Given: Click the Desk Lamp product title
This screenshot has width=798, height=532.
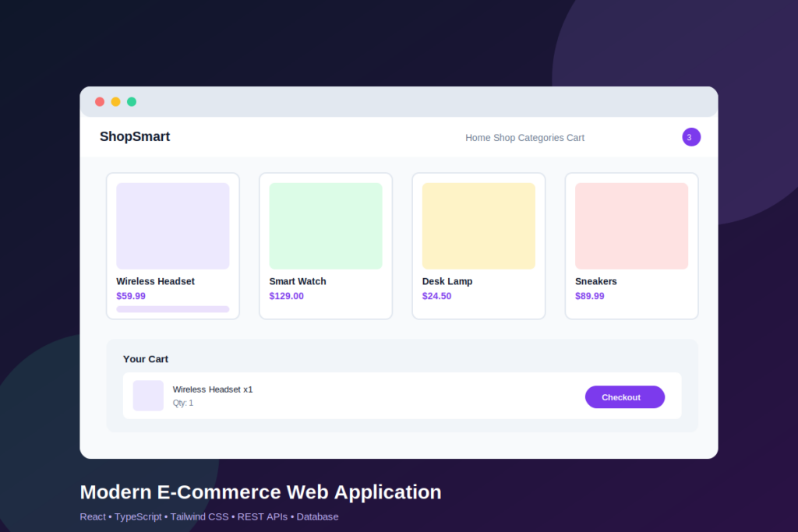Looking at the screenshot, I should pyautogui.click(x=447, y=281).
